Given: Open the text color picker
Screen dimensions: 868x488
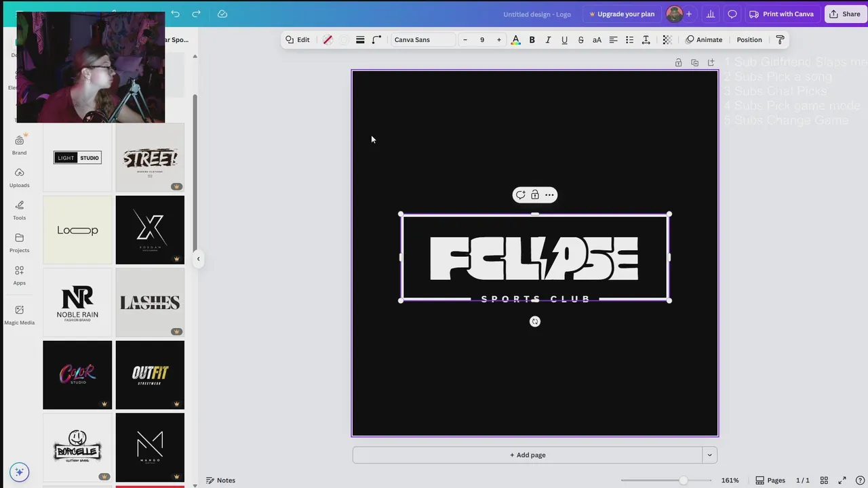Looking at the screenshot, I should tap(515, 40).
